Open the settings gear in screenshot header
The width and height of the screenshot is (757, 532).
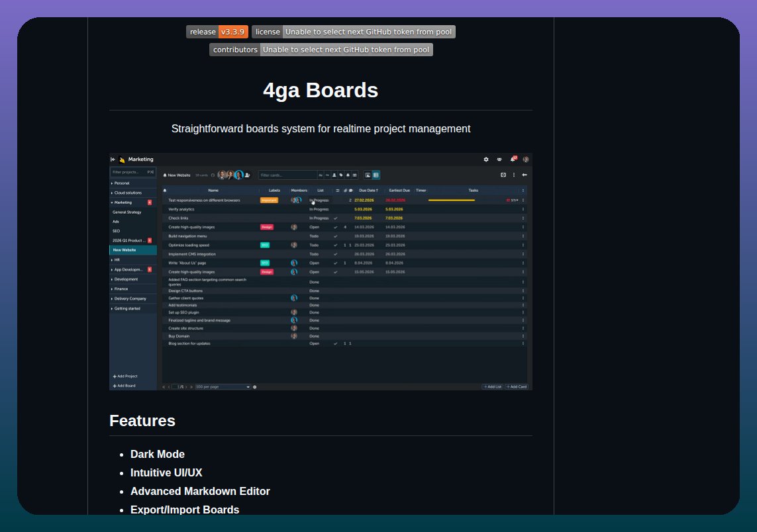(486, 159)
